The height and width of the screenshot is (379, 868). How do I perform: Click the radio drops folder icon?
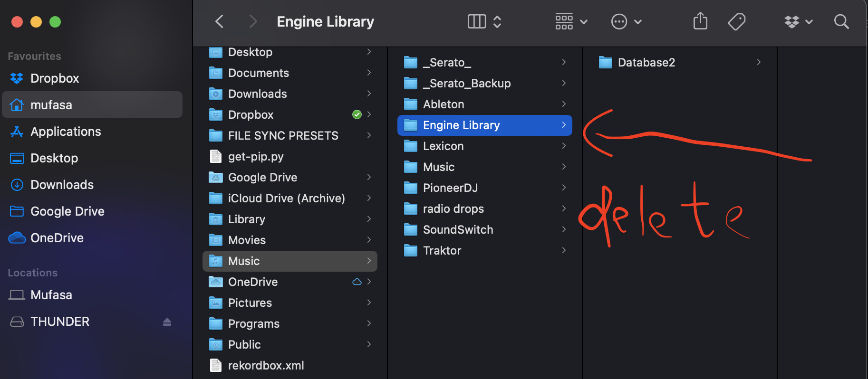(x=411, y=209)
